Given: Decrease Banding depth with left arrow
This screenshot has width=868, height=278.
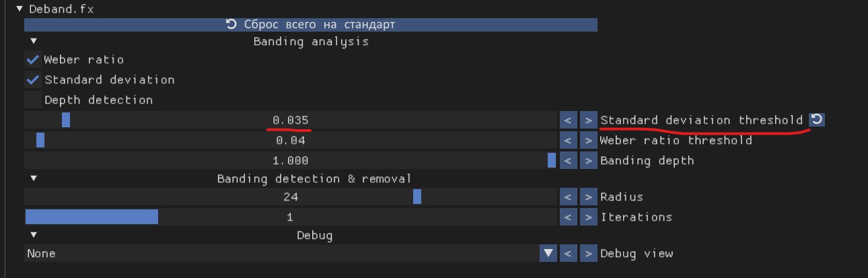Looking at the screenshot, I should click(x=568, y=161).
